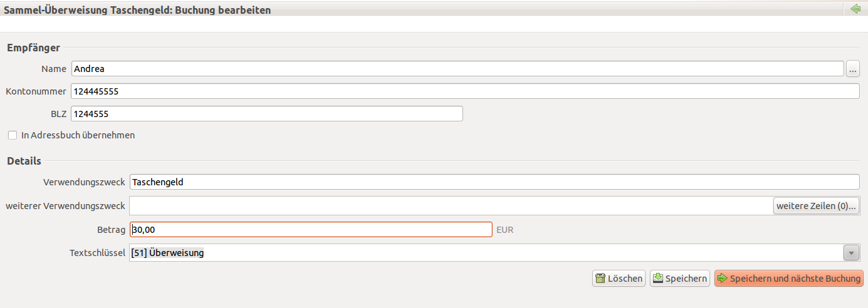
Task: Click the Betrag field showing 30,00
Action: coord(311,230)
